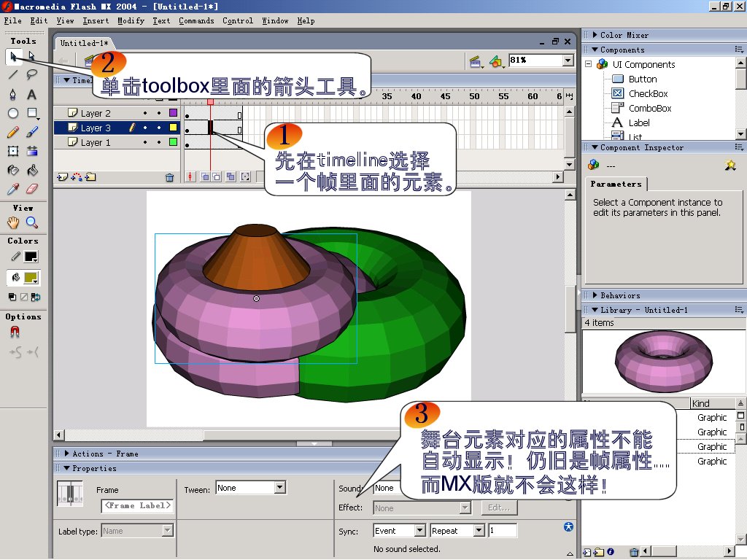This screenshot has height=560, width=747.
Task: Choose the Eyedropper tool
Action: click(x=13, y=190)
